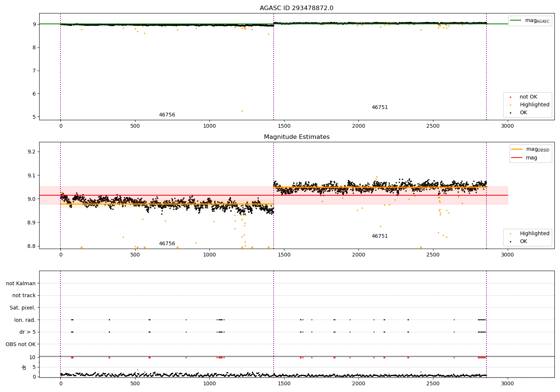Click the lone orange outlier near magnitude 5.2 in top plot
The image size is (560, 392).
242,111
